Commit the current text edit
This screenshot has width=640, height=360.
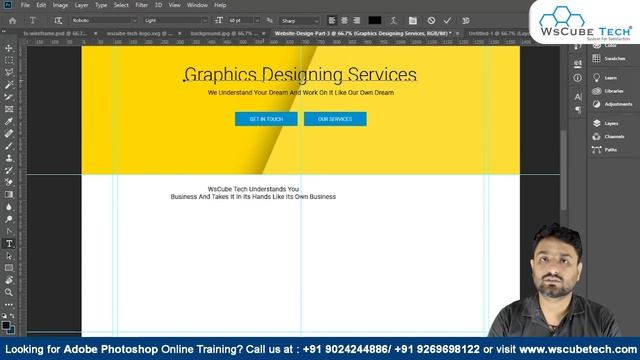click(447, 20)
